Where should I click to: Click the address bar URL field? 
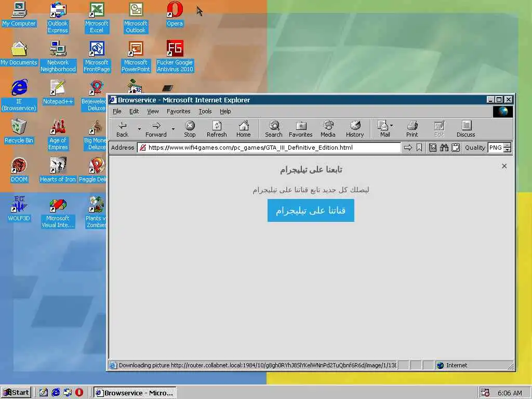pyautogui.click(x=270, y=148)
